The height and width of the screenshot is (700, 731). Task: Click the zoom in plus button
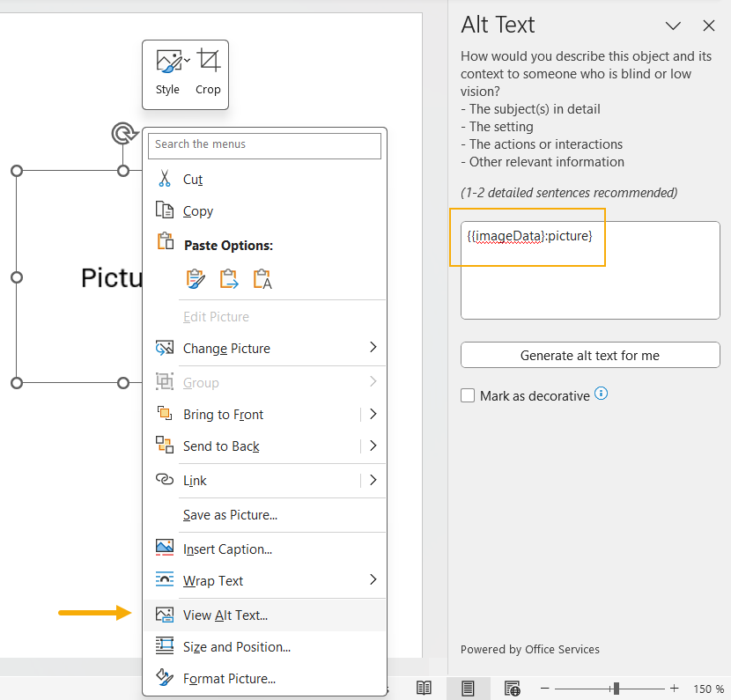point(674,689)
